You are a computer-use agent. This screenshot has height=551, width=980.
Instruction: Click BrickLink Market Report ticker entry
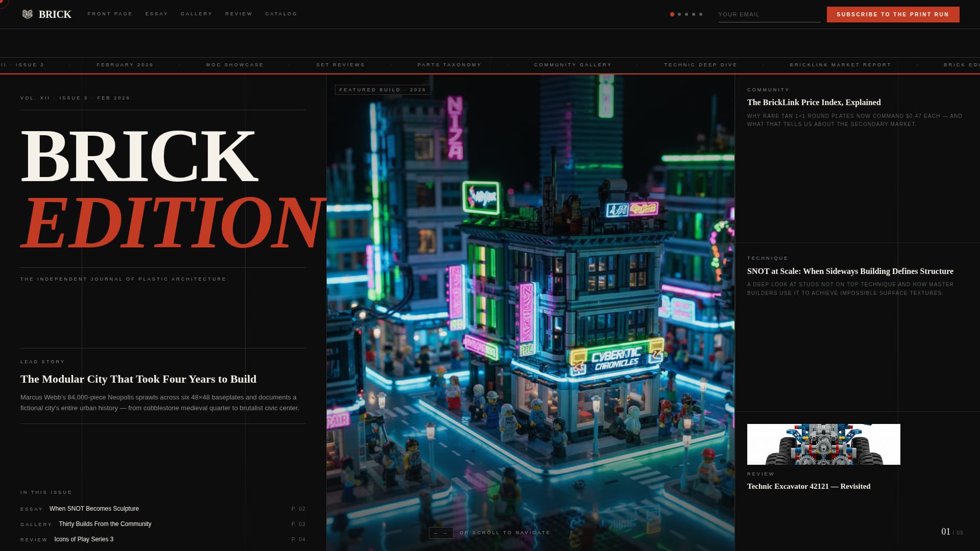840,65
